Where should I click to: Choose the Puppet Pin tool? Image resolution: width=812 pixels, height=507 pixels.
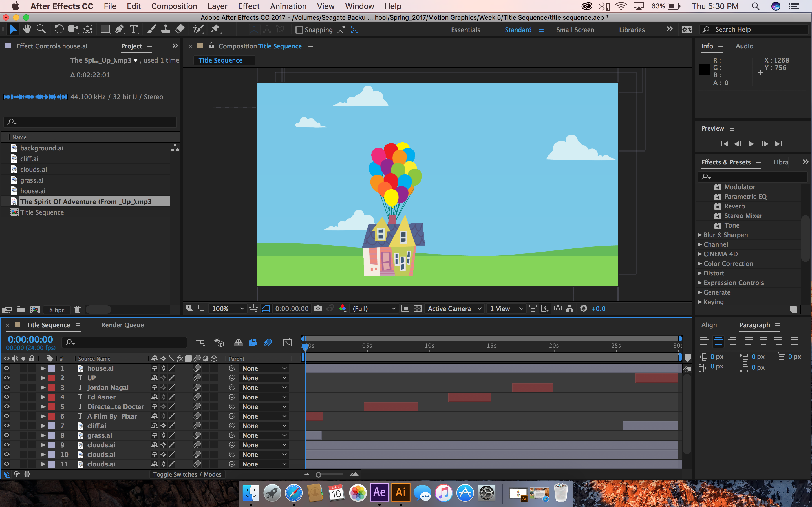click(x=215, y=30)
